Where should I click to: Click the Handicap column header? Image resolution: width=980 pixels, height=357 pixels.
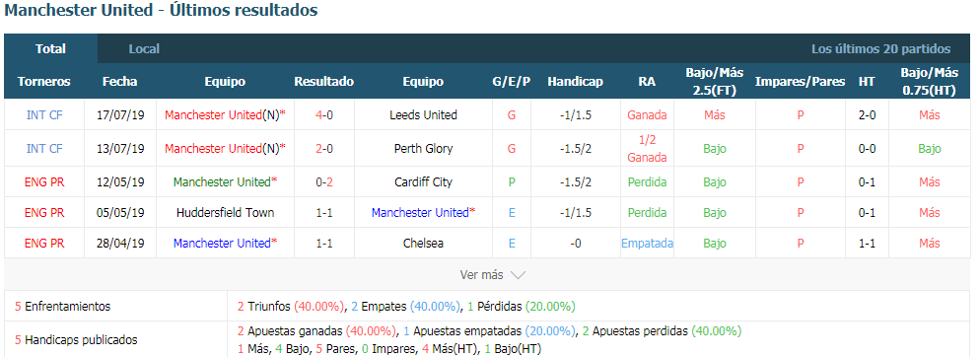tap(575, 81)
